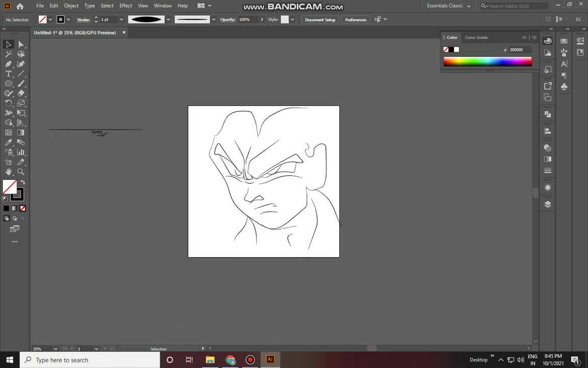Image resolution: width=588 pixels, height=368 pixels.
Task: Select the Perspective Grid tool
Action: pyautogui.click(x=21, y=123)
